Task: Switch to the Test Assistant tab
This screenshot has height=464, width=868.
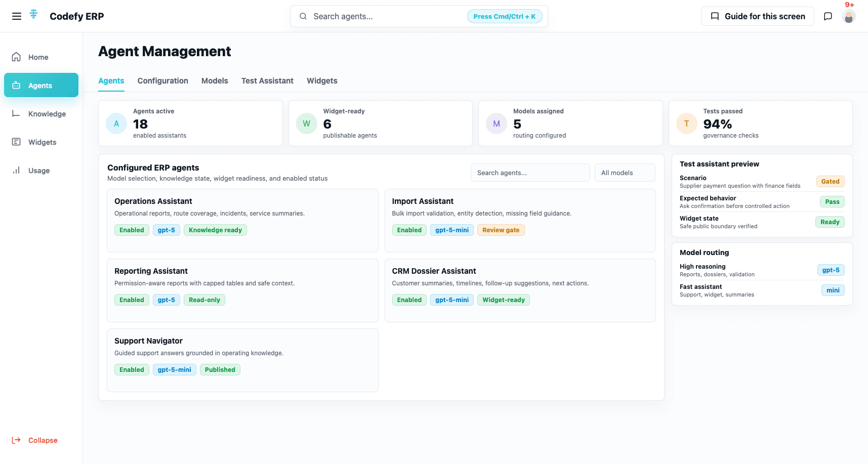Action: 267,81
